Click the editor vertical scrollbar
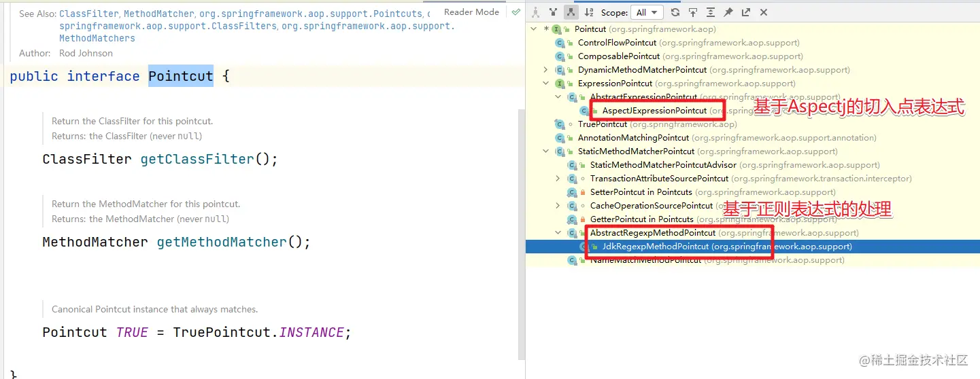The height and width of the screenshot is (379, 980). click(522, 234)
